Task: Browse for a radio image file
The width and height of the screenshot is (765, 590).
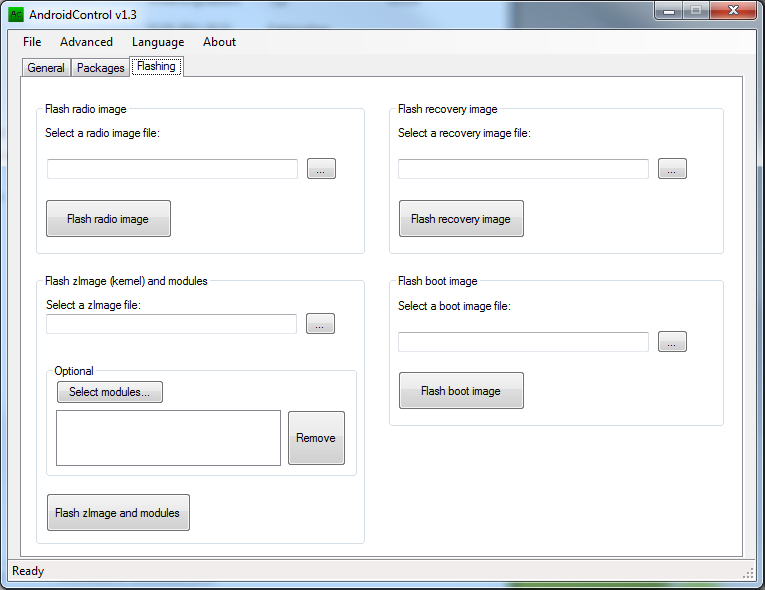Action: click(x=321, y=169)
